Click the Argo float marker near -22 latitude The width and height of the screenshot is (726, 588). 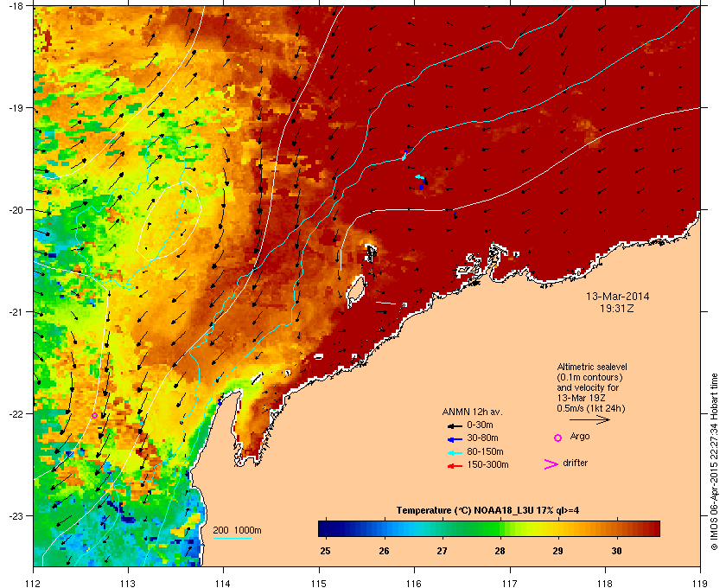tap(94, 415)
